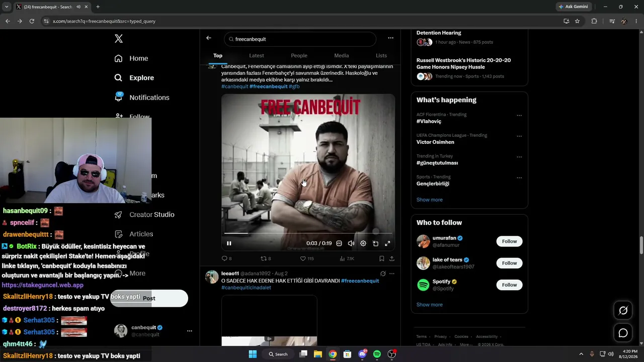This screenshot has height=362, width=644.
Task: Open Discord from the taskbar
Action: 362,354
